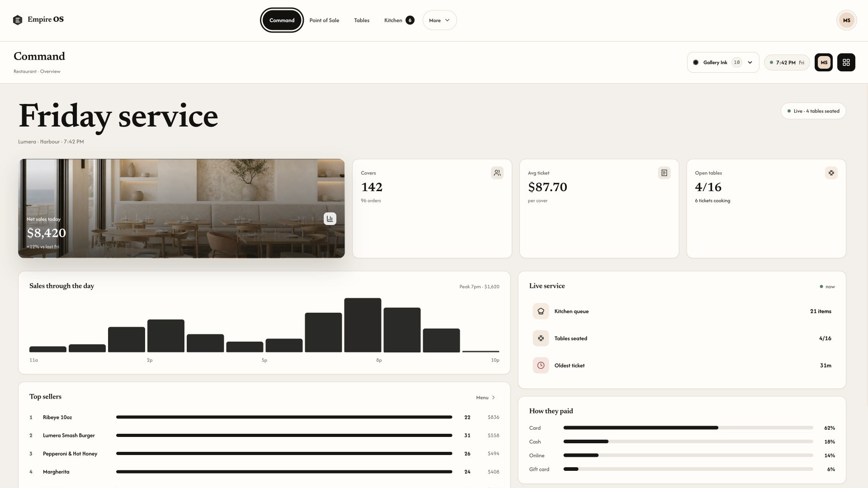Click the peak 7pm sales bar

(363, 325)
